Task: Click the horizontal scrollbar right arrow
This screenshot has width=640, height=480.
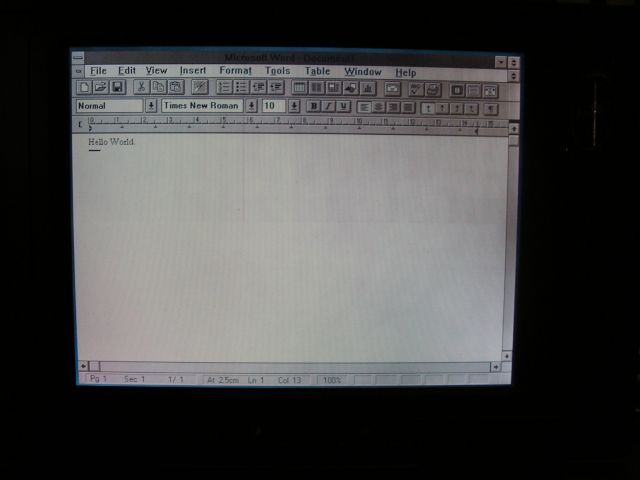Action: coord(495,367)
